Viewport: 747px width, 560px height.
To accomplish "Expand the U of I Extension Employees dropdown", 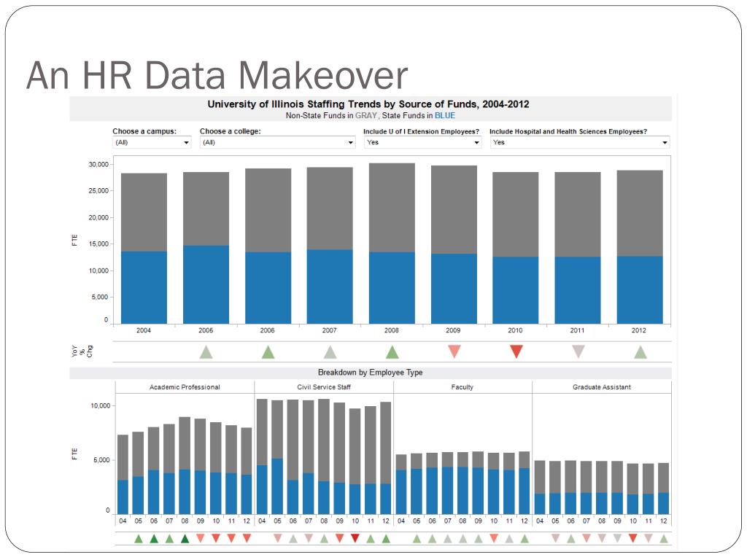I will pos(422,142).
